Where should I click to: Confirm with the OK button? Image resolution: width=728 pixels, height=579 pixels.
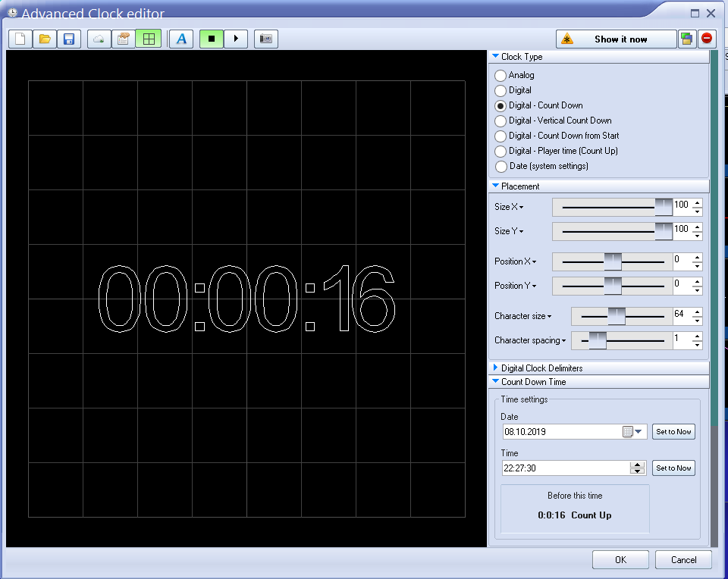(620, 560)
